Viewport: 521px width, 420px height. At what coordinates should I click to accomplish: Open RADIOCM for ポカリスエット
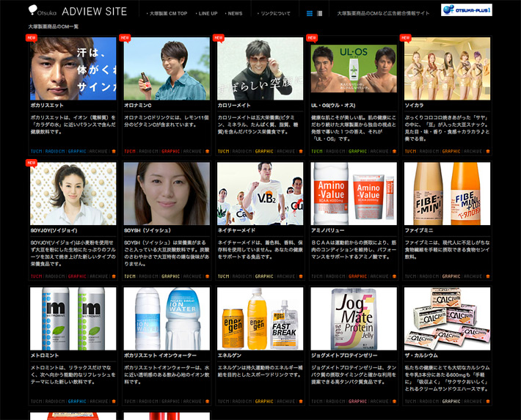55,152
